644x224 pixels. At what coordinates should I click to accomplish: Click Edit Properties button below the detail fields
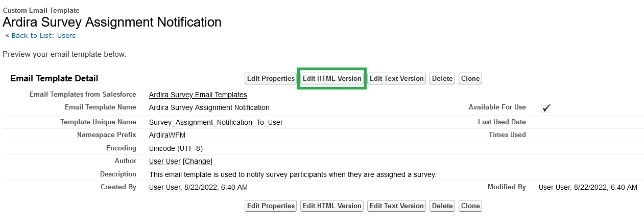pyautogui.click(x=271, y=206)
